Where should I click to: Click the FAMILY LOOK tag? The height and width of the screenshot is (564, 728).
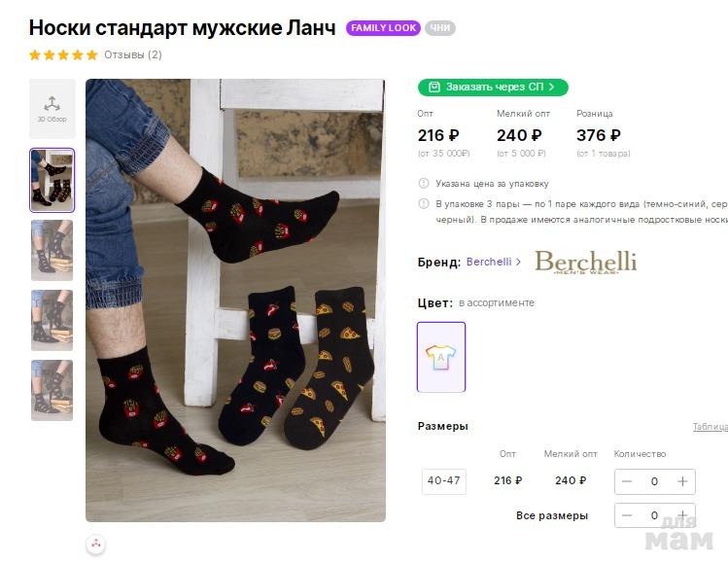click(383, 28)
